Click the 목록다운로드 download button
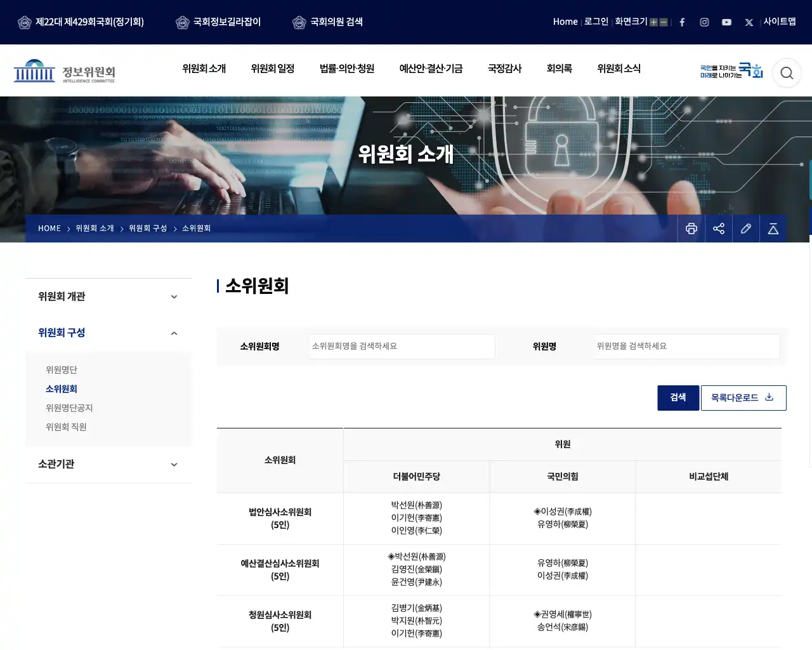The image size is (812, 650). coord(743,398)
